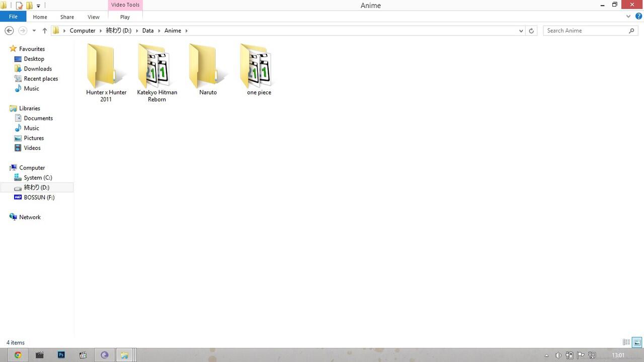Switch to details view layout
The width and height of the screenshot is (644, 362).
tap(626, 342)
